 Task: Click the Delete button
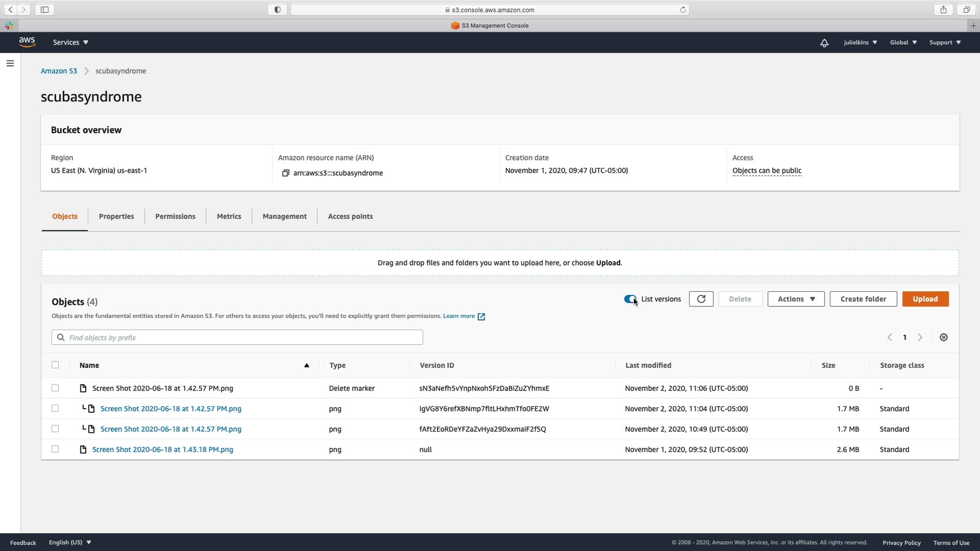coord(740,299)
